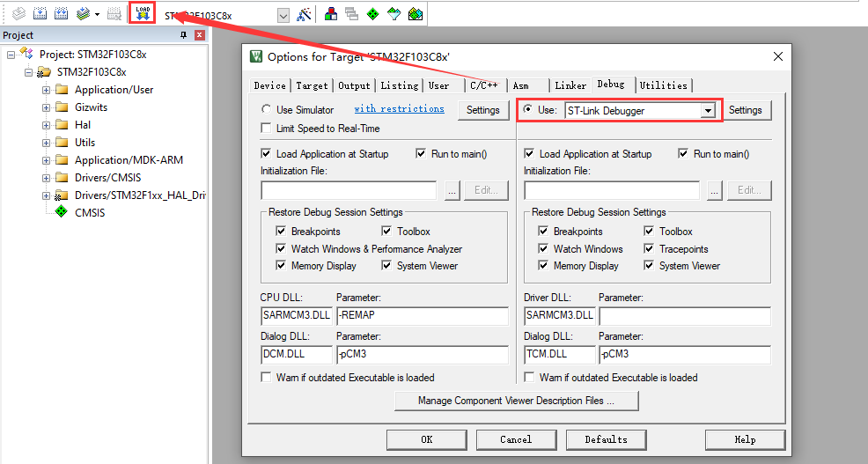Expand the Gizwits tree node
Viewport: 868px width, 464px height.
point(46,107)
